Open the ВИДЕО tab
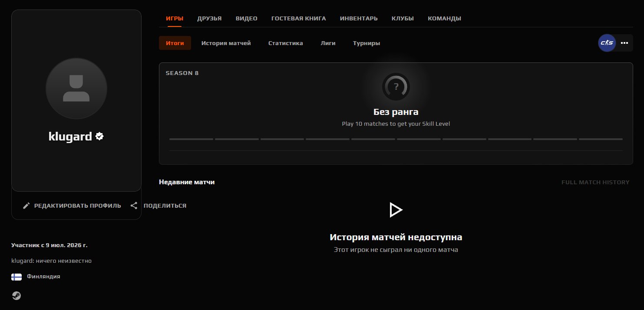This screenshot has width=644, height=310. pos(247,19)
